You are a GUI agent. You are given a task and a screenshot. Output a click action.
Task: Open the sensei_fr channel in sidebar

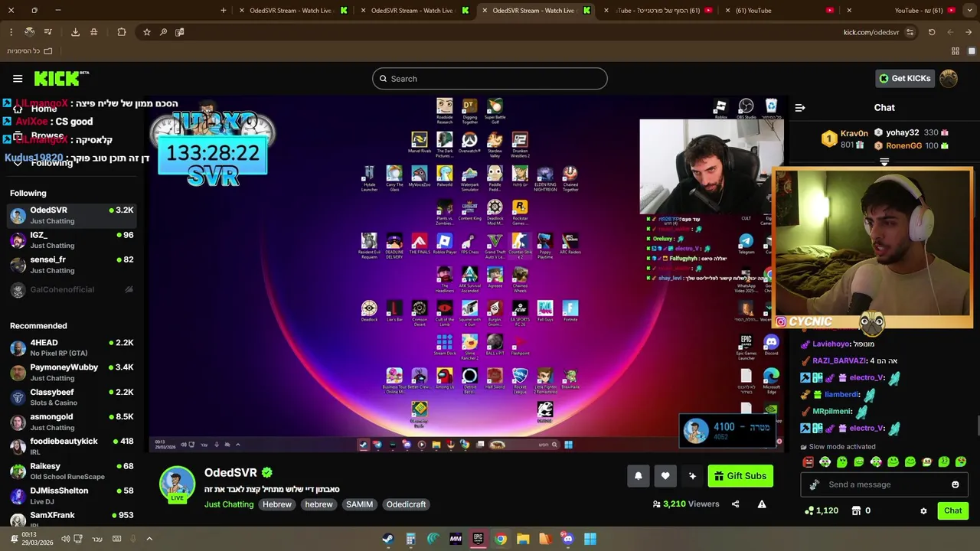pos(71,265)
